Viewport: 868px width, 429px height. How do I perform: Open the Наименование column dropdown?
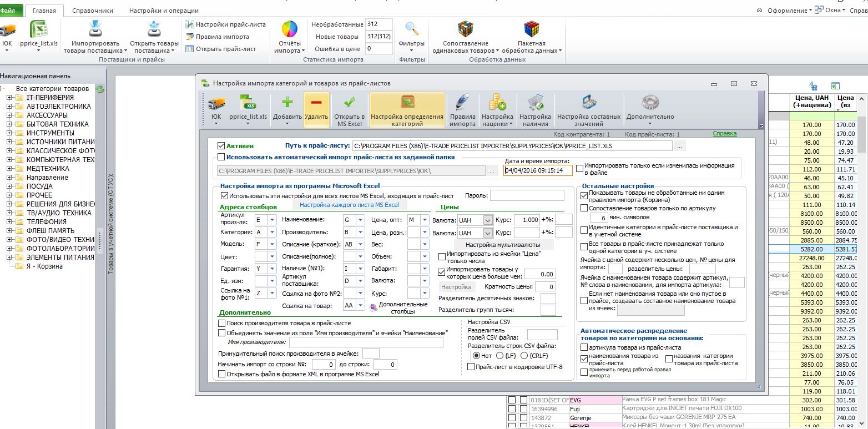[x=361, y=220]
